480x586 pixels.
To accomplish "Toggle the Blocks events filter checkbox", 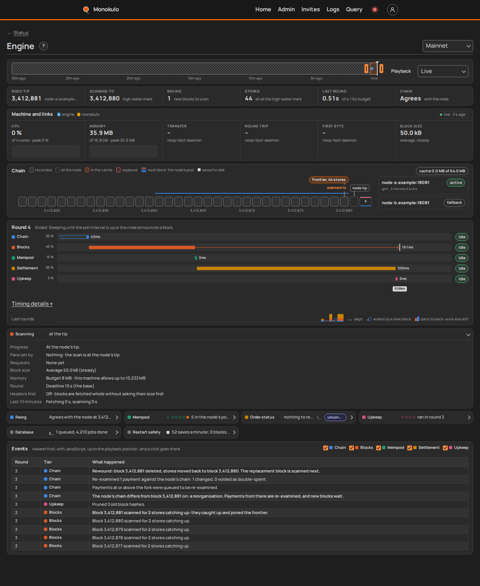I will point(351,448).
